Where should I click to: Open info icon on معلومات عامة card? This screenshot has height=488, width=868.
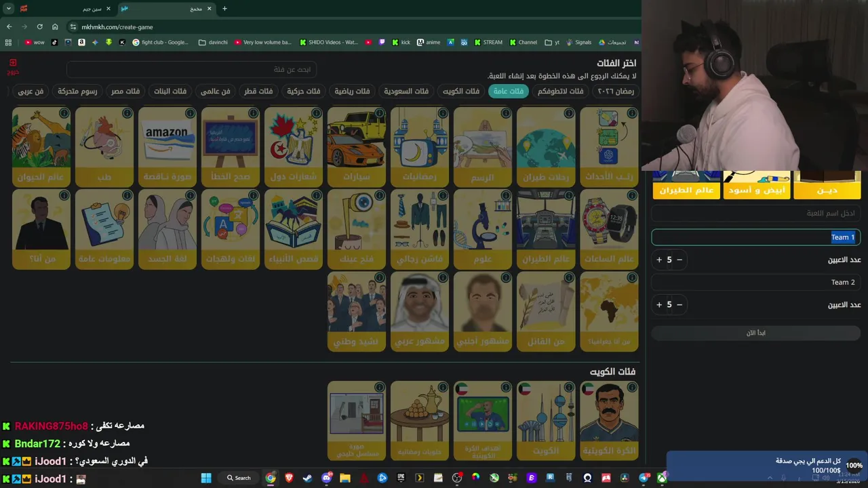click(x=127, y=195)
